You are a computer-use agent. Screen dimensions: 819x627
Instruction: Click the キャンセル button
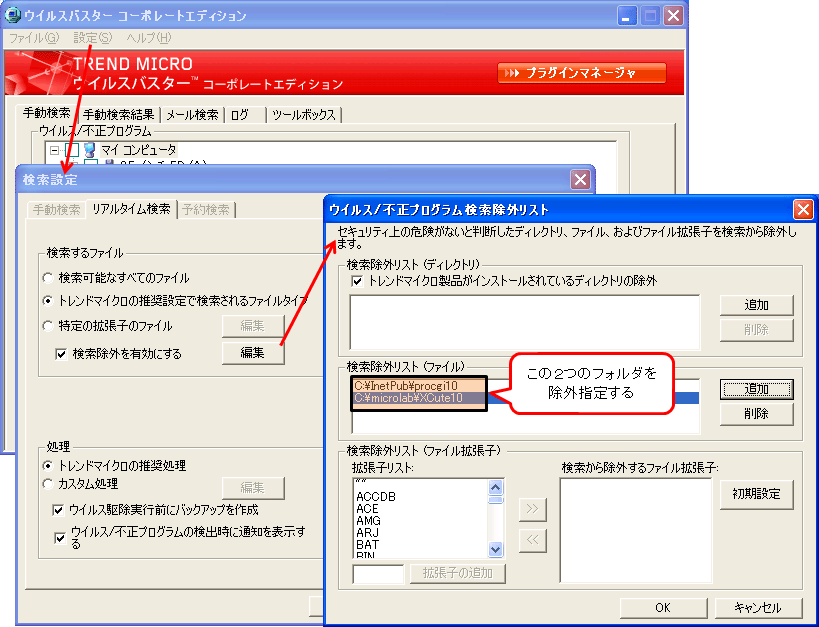(x=757, y=608)
